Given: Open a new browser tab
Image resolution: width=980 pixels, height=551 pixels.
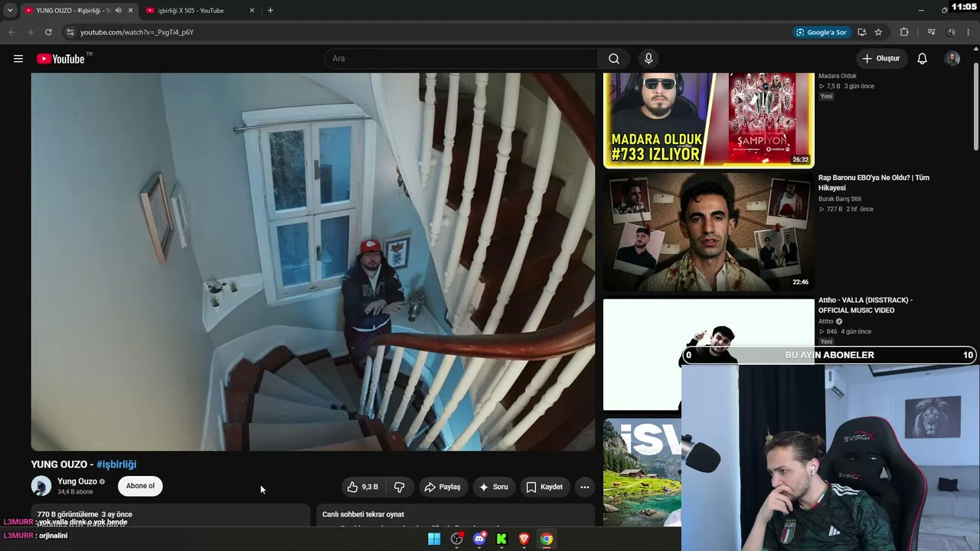Looking at the screenshot, I should point(270,10).
